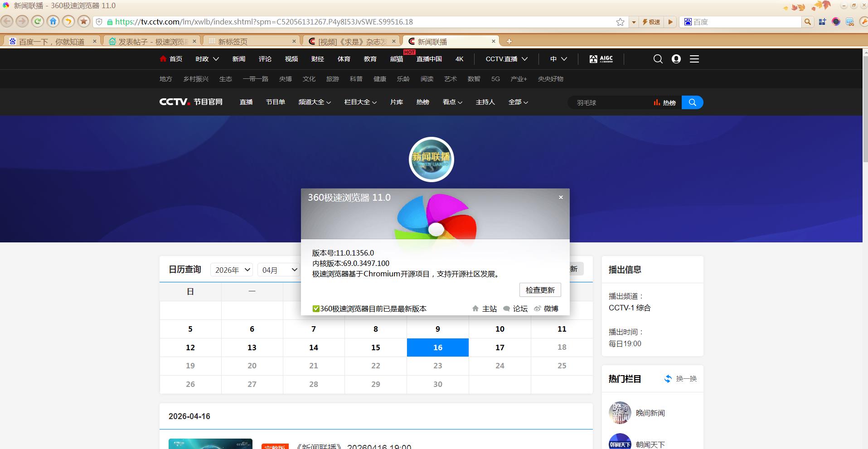Expand the 中 language dropdown
The image size is (868, 449).
pos(558,59)
